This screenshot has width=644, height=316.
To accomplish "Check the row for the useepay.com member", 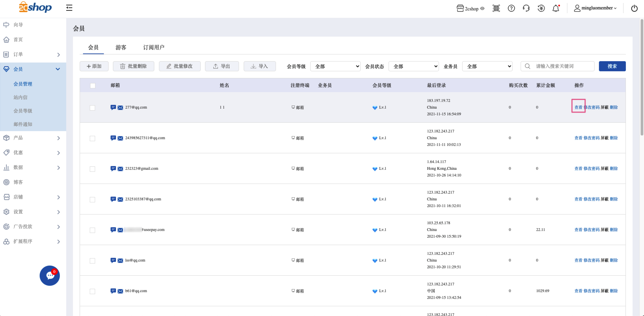I will 92,230.
